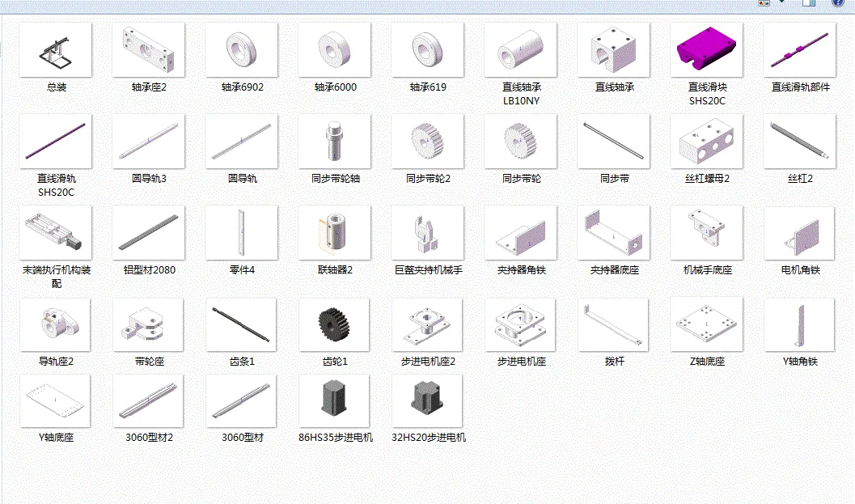
Task: Select the 齿轮1 file name text
Action: pyautogui.click(x=335, y=361)
